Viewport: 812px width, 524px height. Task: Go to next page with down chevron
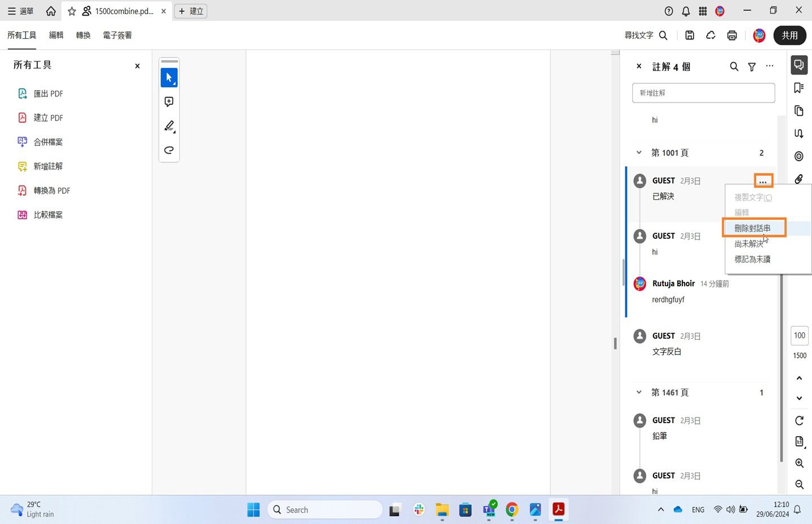pos(799,398)
